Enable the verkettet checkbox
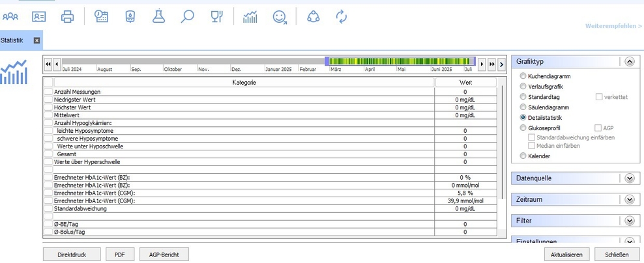Viewport: 644px width, 263px height. point(600,97)
